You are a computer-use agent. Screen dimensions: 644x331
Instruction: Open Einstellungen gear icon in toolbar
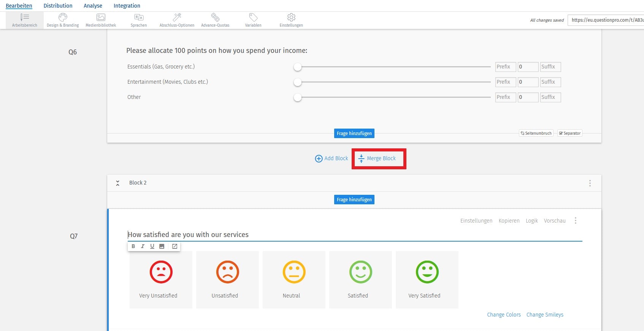(291, 17)
